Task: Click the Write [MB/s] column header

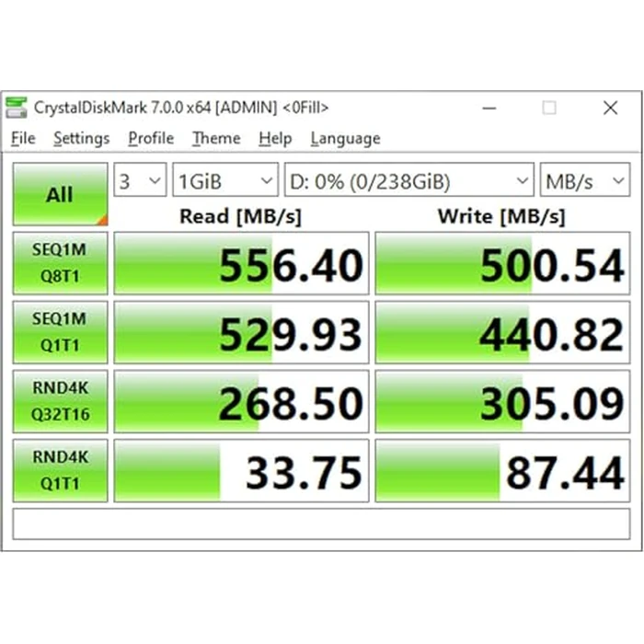Action: [x=501, y=216]
